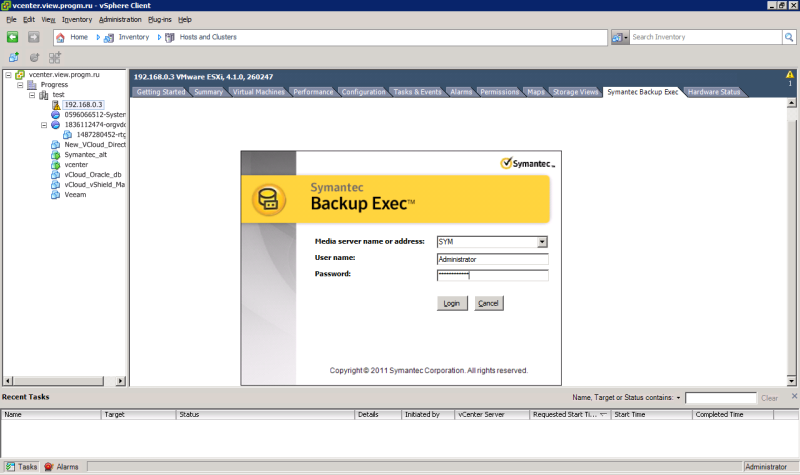
Task: Click the Tasks status bar button
Action: coord(21,466)
